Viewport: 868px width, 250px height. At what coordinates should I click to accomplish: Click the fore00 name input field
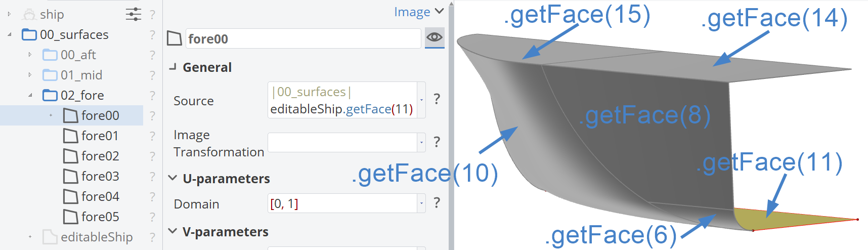click(x=303, y=38)
